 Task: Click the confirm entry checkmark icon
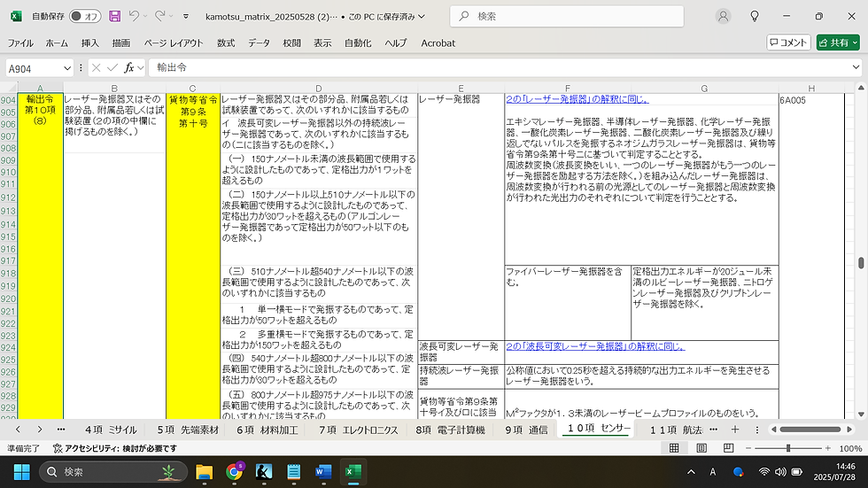tap(112, 68)
